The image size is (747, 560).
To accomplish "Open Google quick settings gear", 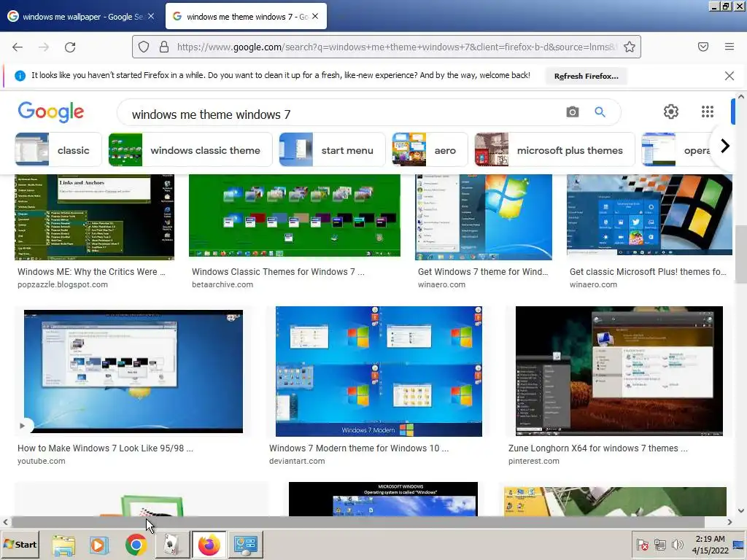I will point(671,112).
